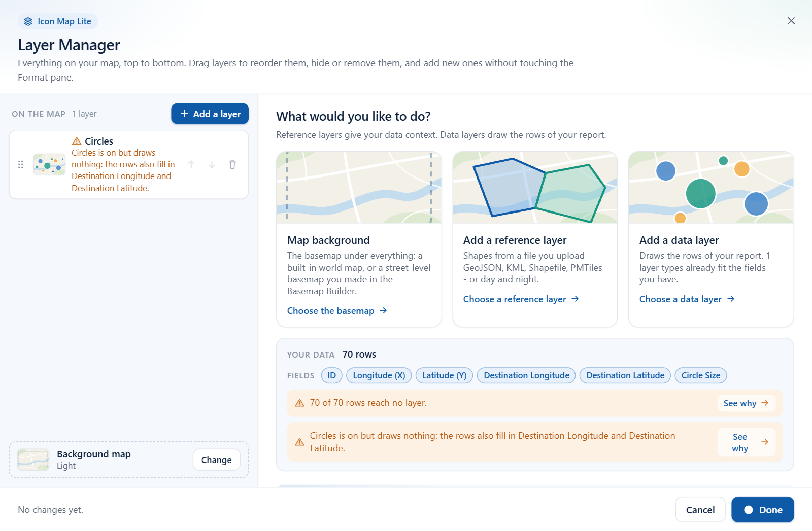Select the Longitude (X) field chip
The image size is (812, 531).
tap(379, 375)
